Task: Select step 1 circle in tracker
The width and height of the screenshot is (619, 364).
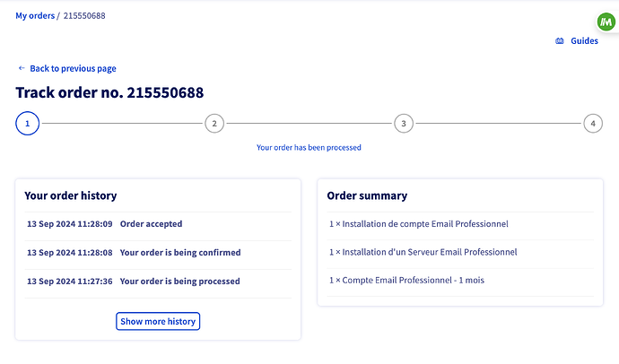Action: [x=28, y=124]
